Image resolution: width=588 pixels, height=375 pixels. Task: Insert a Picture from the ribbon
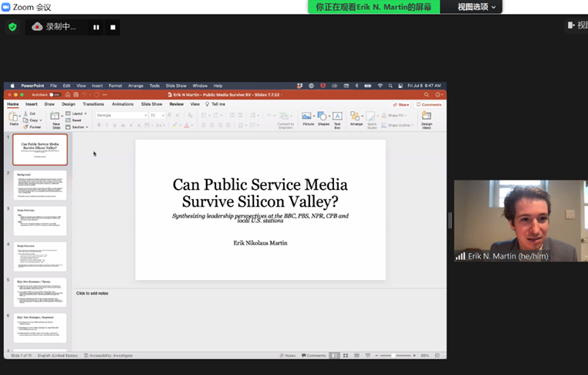click(x=308, y=117)
